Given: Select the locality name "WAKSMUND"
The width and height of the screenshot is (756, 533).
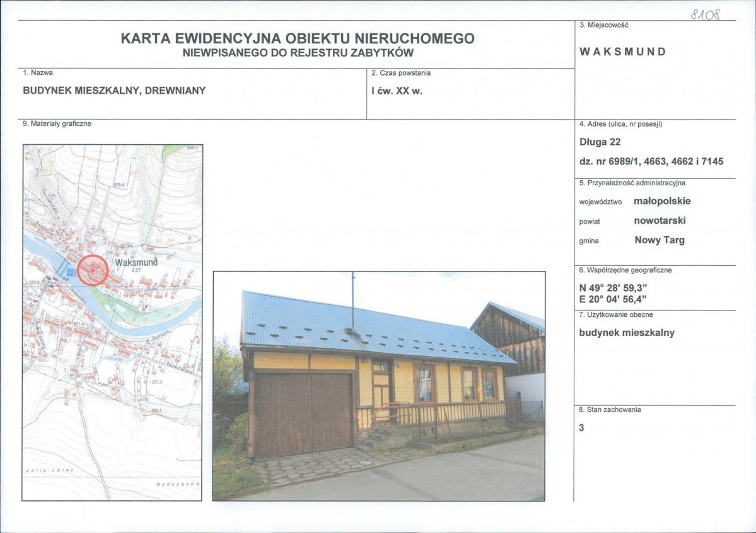Looking at the screenshot, I should [x=622, y=52].
